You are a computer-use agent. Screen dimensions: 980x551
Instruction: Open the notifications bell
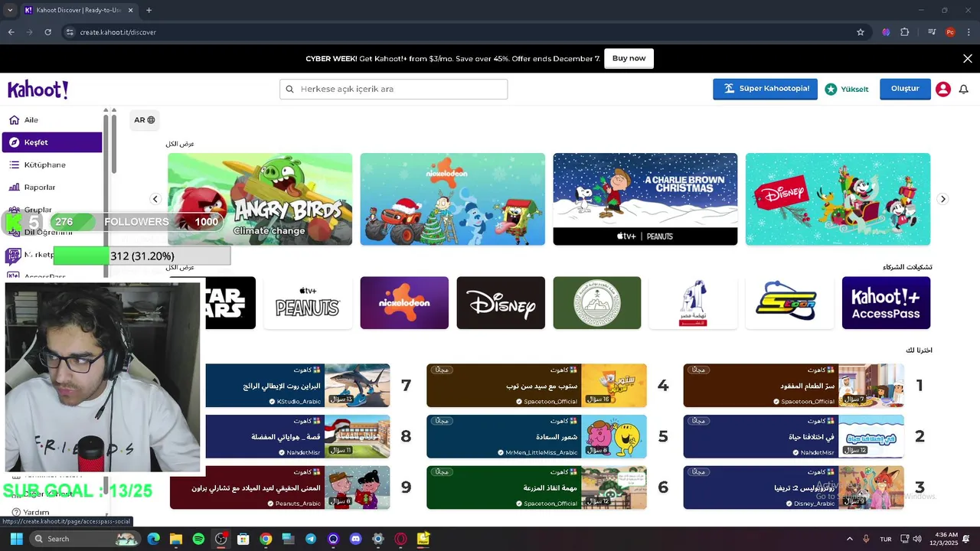click(964, 89)
